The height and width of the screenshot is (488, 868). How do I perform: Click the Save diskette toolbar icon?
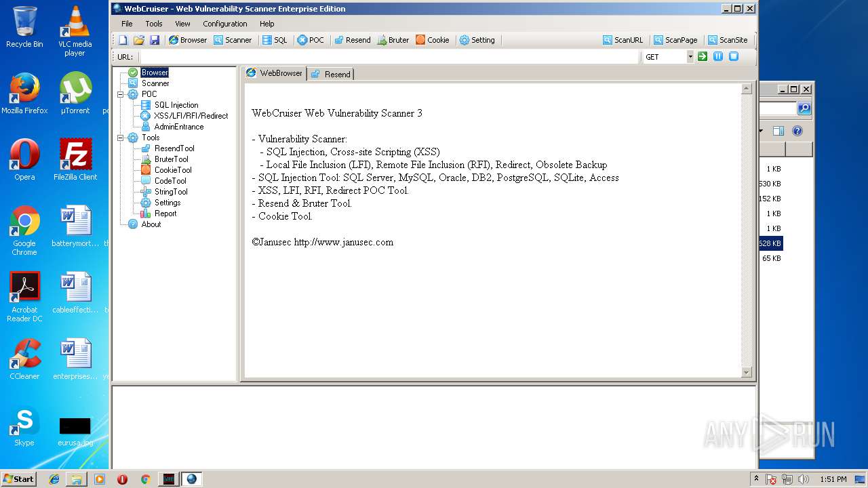pyautogui.click(x=155, y=40)
